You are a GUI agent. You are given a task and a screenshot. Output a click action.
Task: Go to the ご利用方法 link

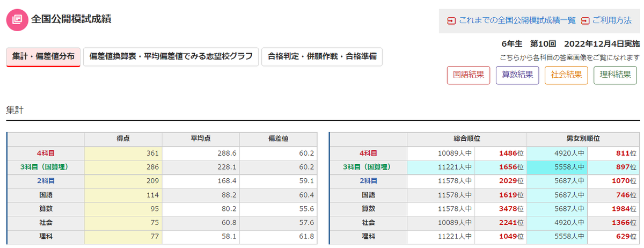point(612,20)
